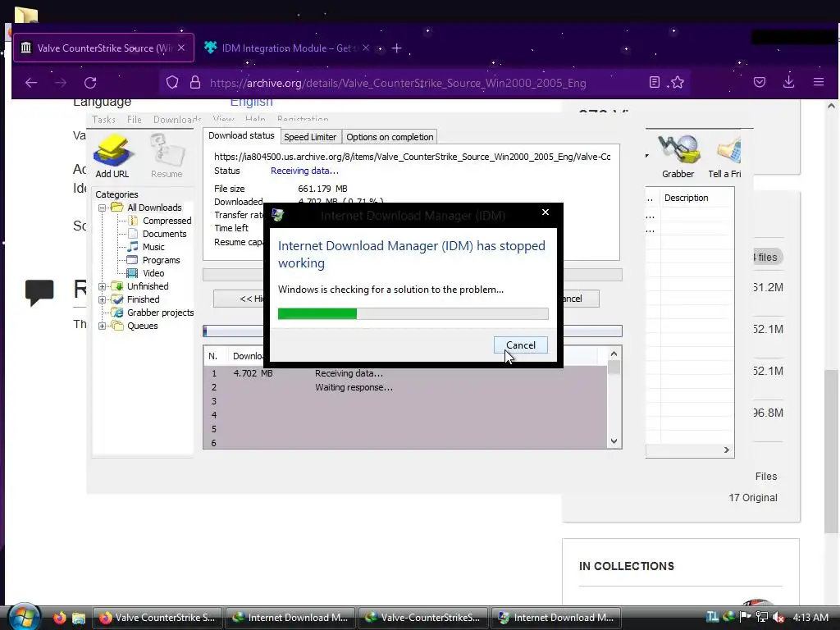Open the Options on completion tab
Viewport: 840px width, 630px height.
pos(390,137)
